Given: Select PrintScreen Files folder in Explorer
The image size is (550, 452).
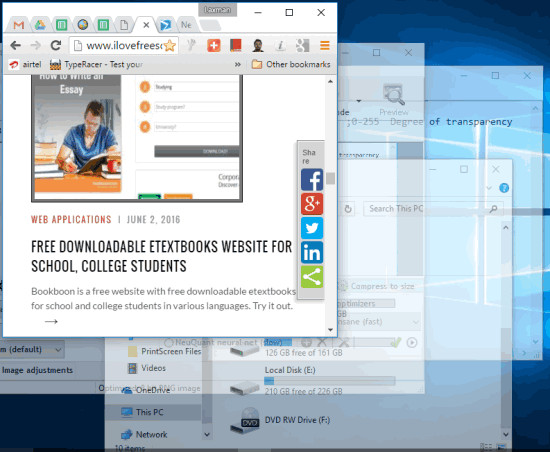Looking at the screenshot, I should point(165,351).
